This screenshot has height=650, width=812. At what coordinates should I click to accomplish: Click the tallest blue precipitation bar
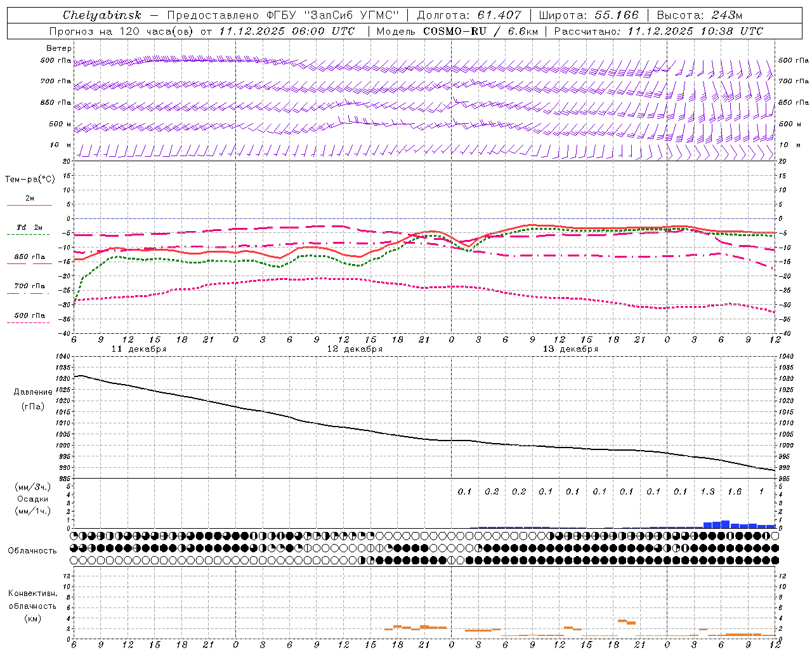click(x=725, y=524)
